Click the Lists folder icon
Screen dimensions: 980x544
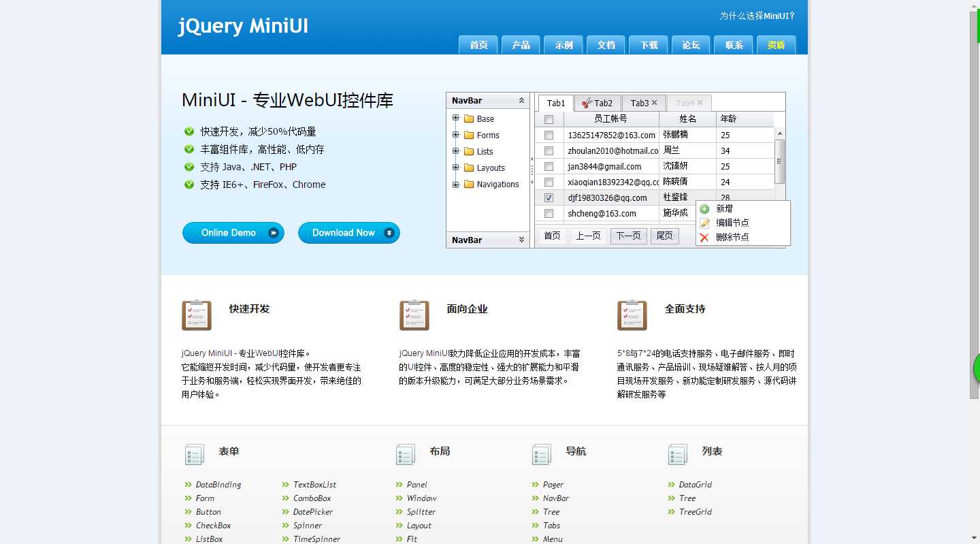click(469, 151)
